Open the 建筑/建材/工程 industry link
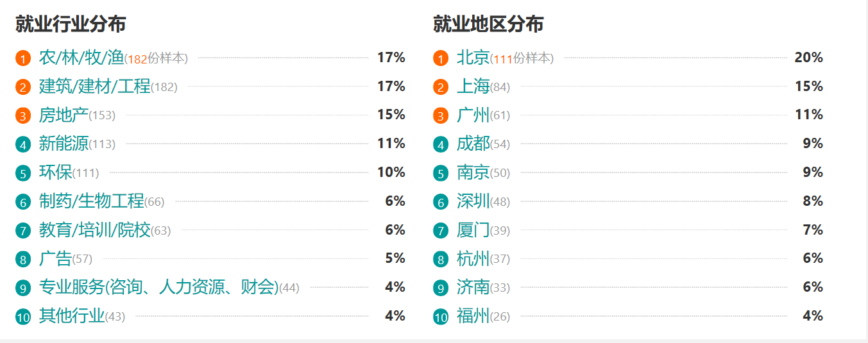The image size is (868, 343). [94, 86]
